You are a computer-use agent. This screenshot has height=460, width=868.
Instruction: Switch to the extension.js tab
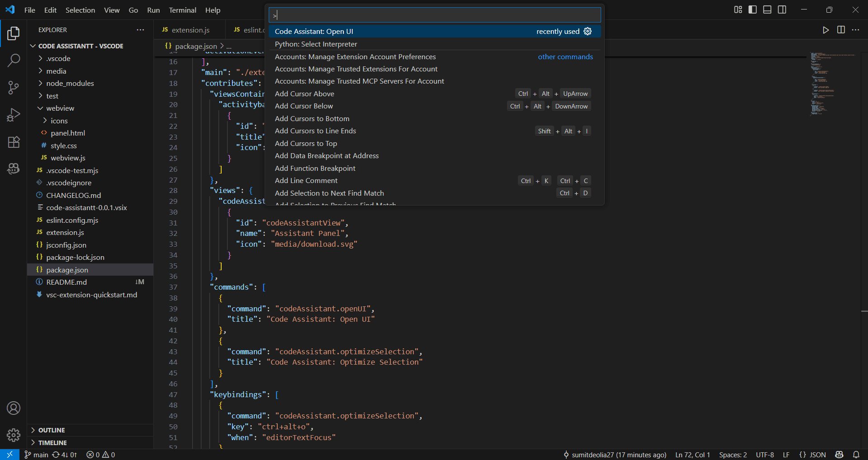point(190,30)
